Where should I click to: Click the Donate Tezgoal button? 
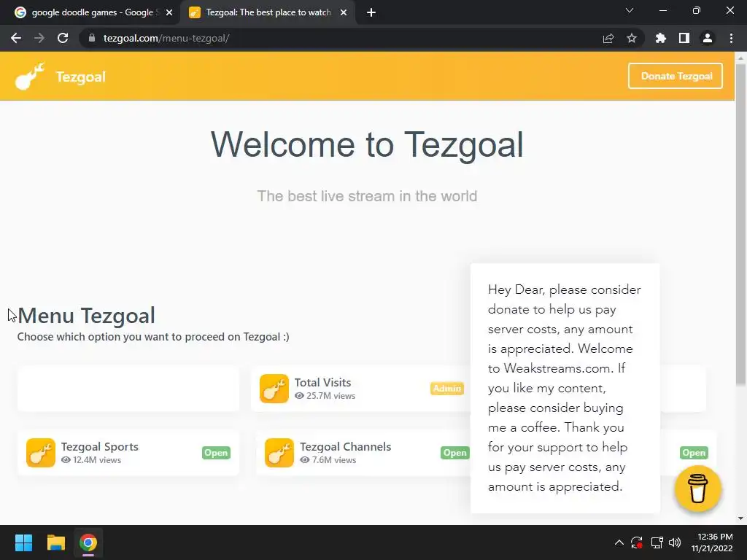tap(676, 76)
